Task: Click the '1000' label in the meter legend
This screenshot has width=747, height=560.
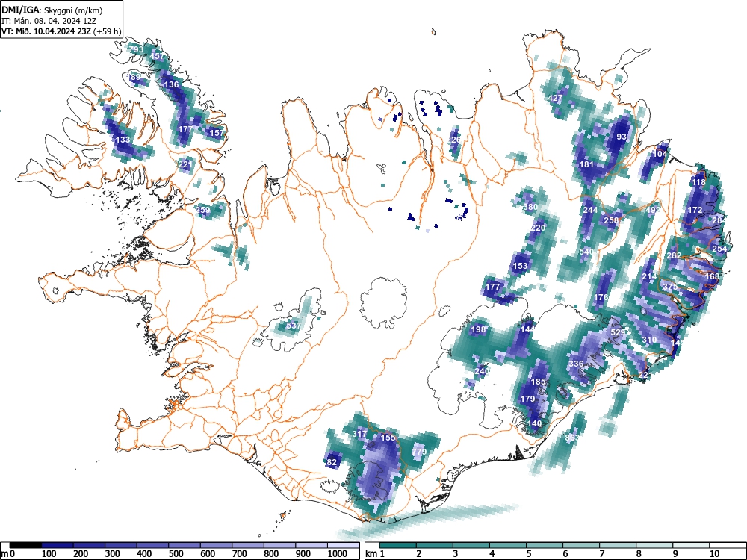Action: tap(338, 554)
